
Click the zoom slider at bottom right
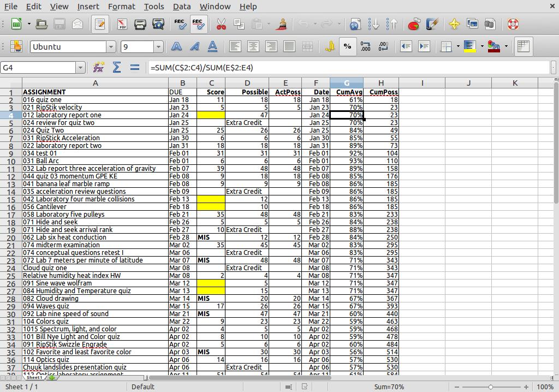point(491,387)
